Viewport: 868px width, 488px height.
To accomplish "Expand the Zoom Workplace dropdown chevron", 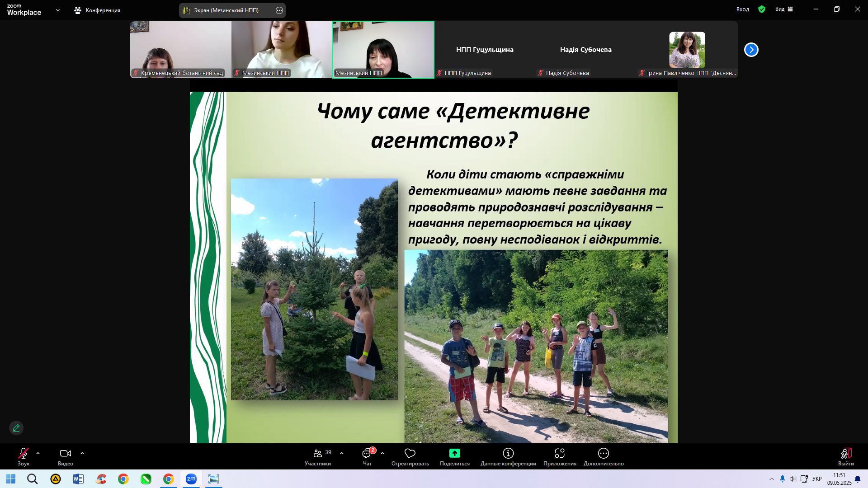I will pos(57,10).
